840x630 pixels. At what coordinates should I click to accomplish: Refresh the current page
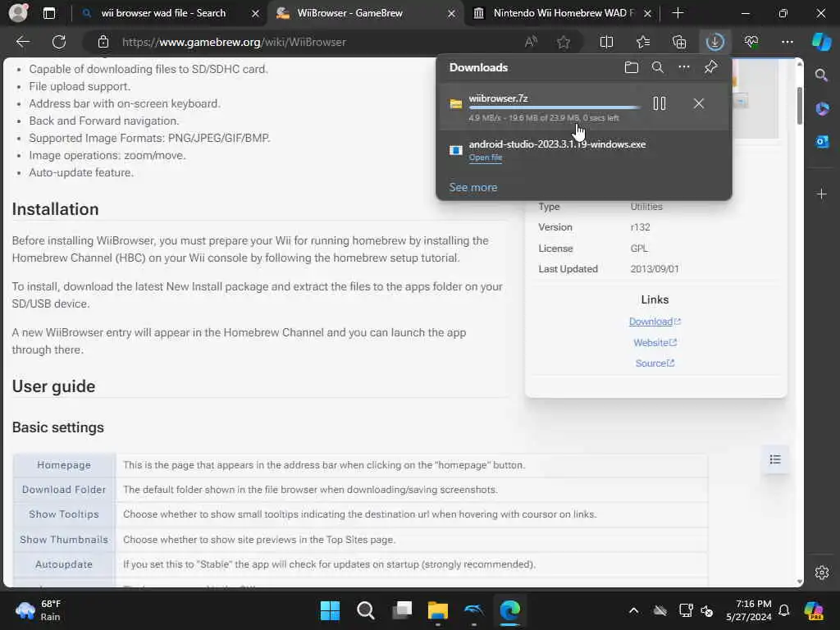pyautogui.click(x=59, y=42)
